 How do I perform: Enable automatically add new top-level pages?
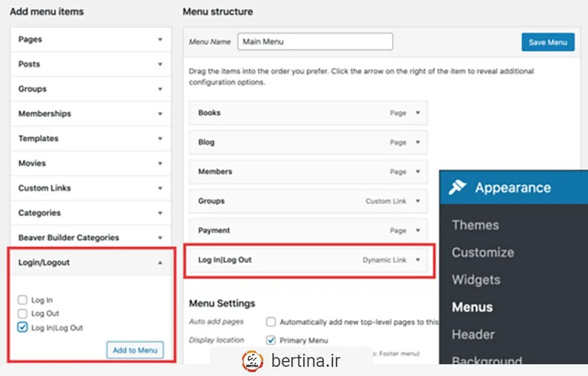point(271,322)
